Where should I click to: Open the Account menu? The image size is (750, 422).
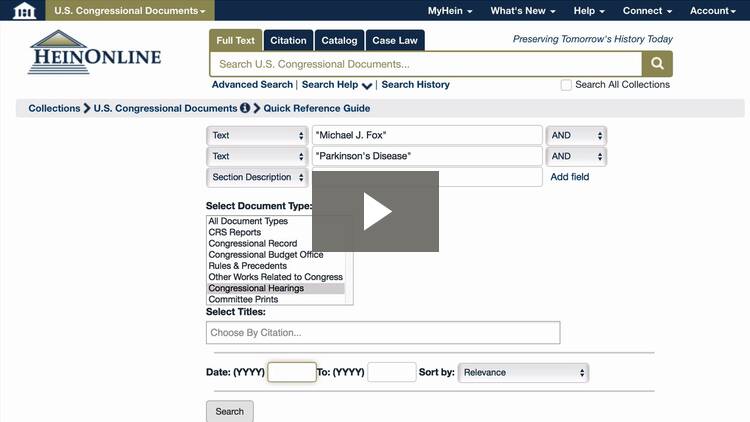[x=713, y=11]
